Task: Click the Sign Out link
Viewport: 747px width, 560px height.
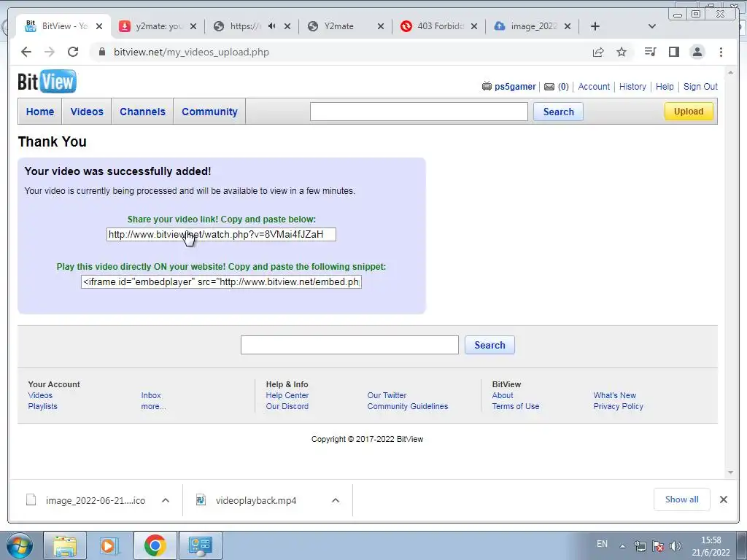Action: click(x=700, y=87)
